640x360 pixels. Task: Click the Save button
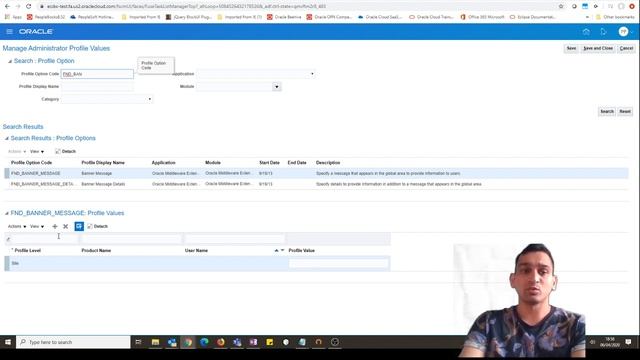(571, 48)
